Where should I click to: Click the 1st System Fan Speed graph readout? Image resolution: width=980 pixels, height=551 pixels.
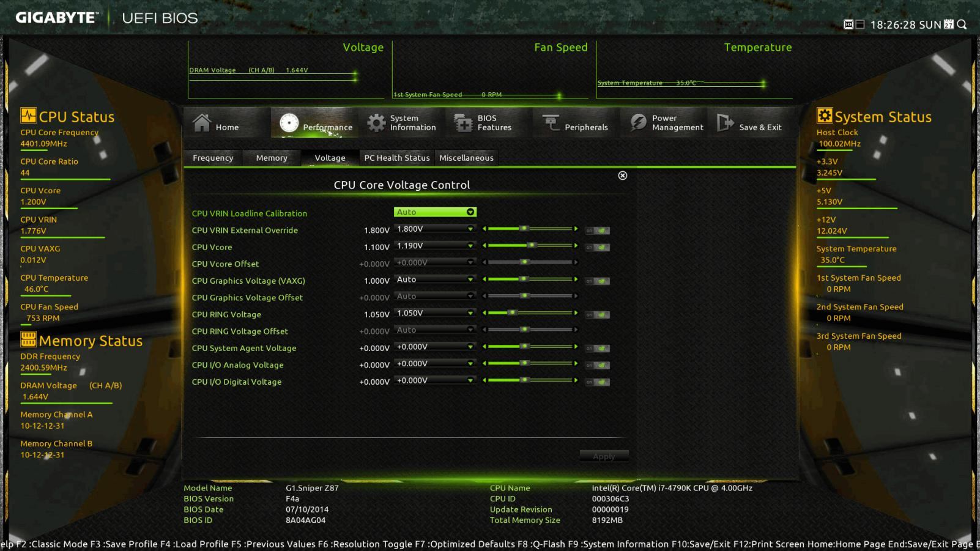coord(447,95)
